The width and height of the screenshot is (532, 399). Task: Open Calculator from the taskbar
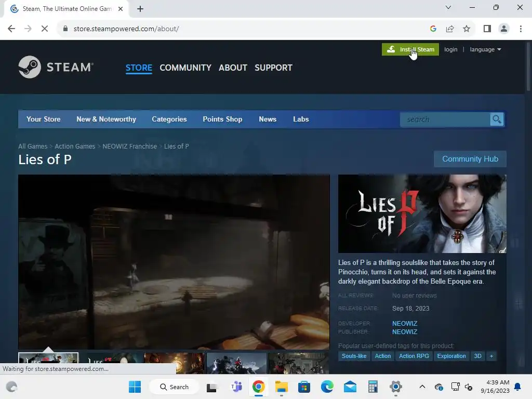pyautogui.click(x=373, y=387)
